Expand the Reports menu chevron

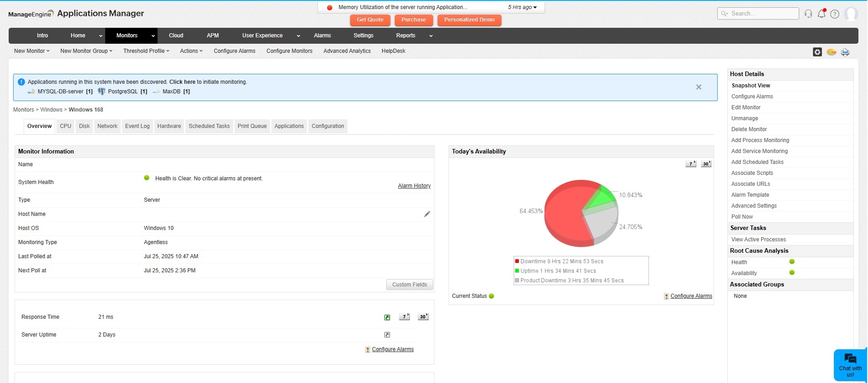(x=431, y=36)
